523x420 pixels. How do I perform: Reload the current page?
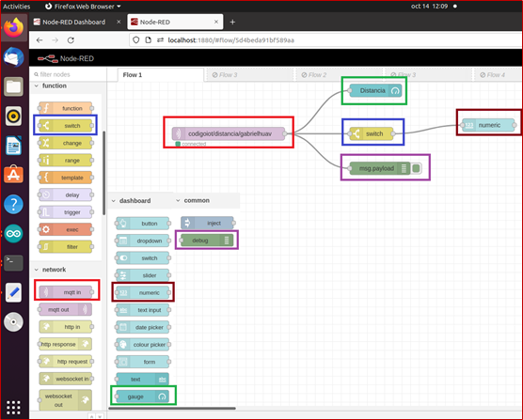(71, 40)
